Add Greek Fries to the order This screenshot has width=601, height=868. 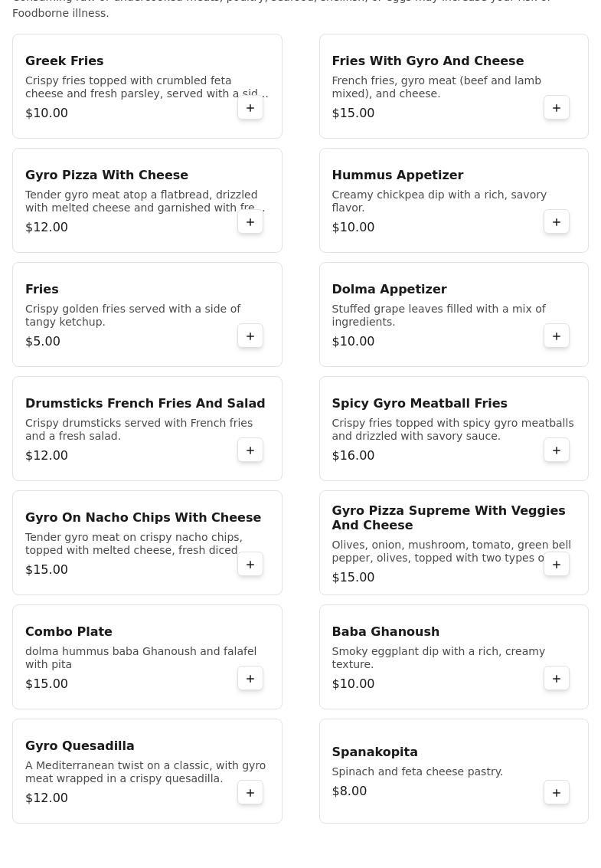250,108
